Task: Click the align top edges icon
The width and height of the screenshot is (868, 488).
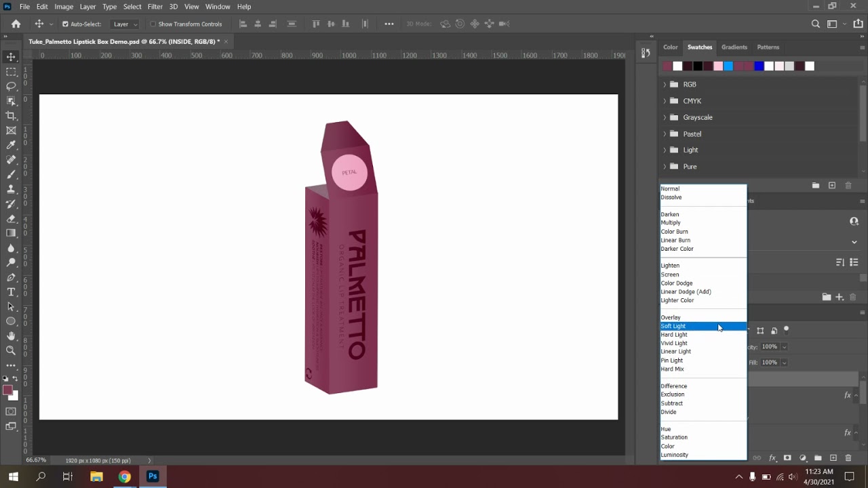Action: pos(316,24)
